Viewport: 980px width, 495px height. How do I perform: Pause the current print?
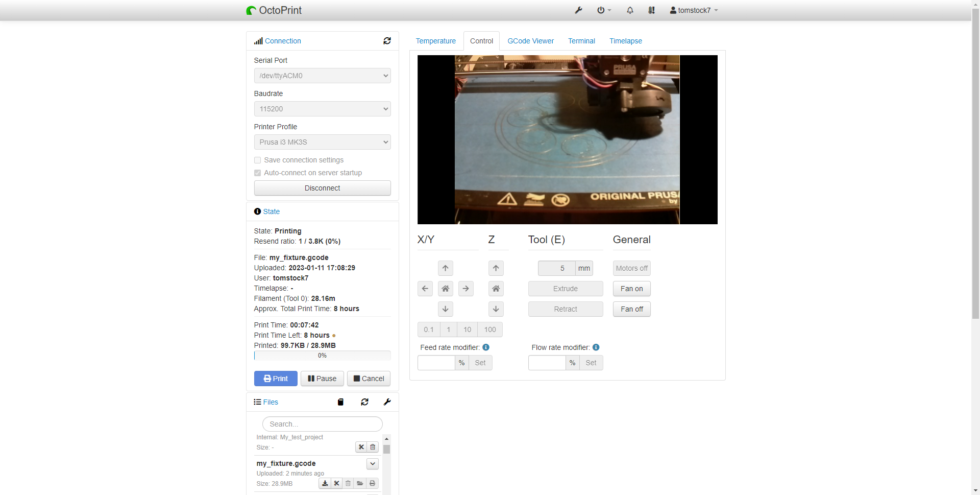click(x=322, y=379)
